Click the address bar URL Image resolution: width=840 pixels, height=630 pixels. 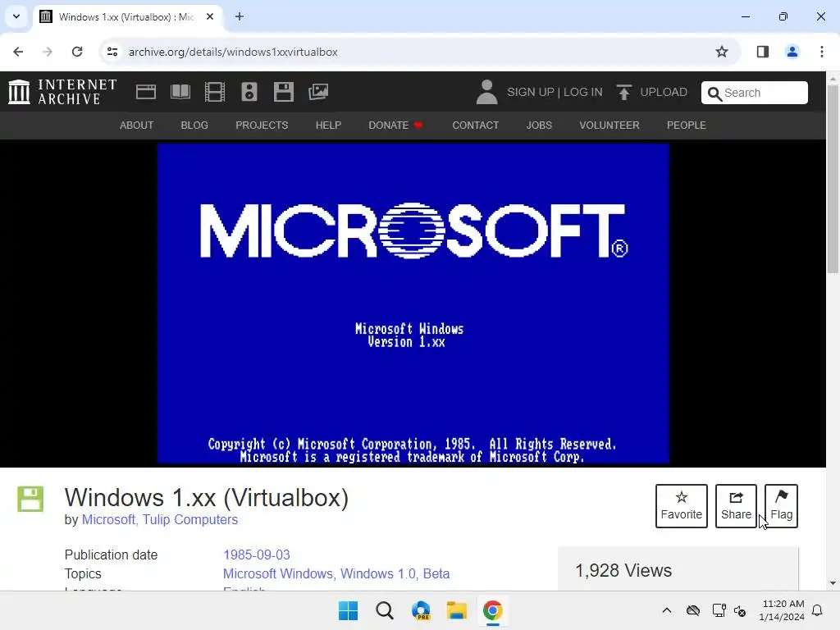(233, 52)
